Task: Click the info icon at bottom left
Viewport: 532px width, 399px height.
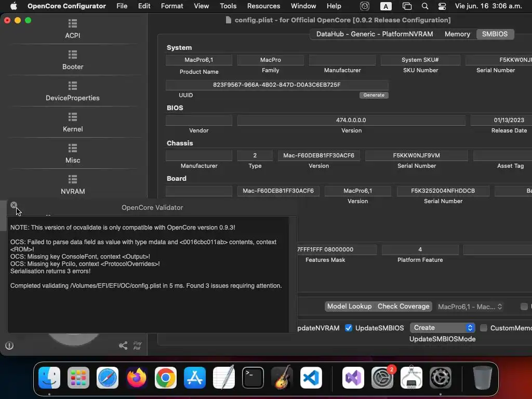Action: 9,345
